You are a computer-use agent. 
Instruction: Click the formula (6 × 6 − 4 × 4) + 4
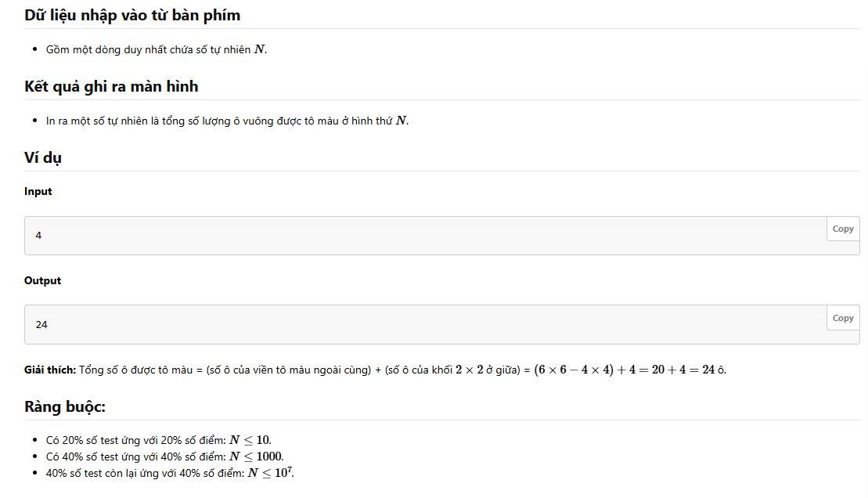click(x=596, y=370)
